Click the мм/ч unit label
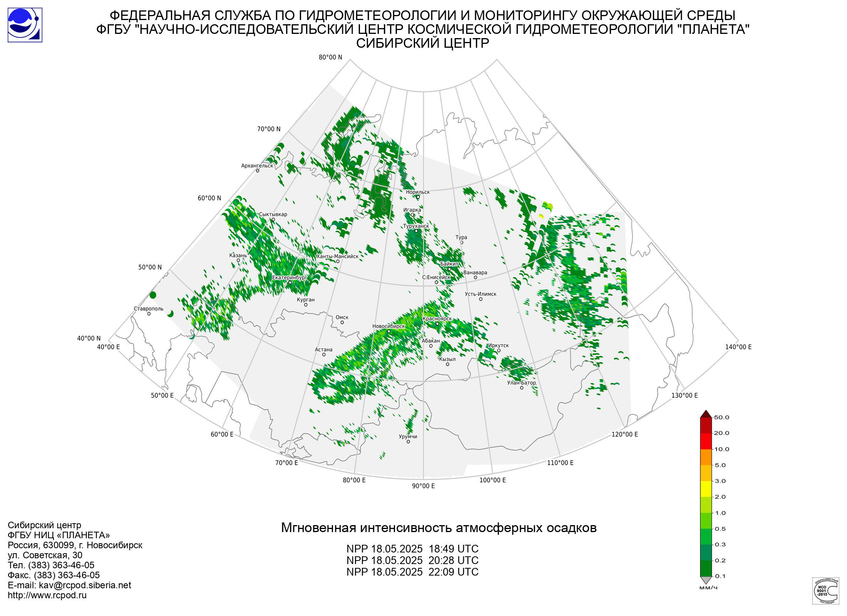 708,588
